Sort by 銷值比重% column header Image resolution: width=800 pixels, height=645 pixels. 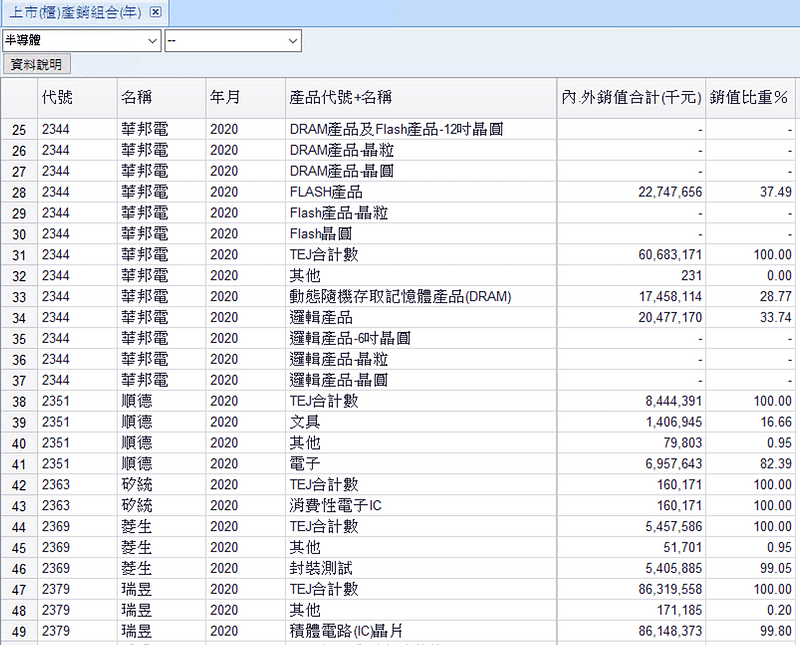pos(750,97)
